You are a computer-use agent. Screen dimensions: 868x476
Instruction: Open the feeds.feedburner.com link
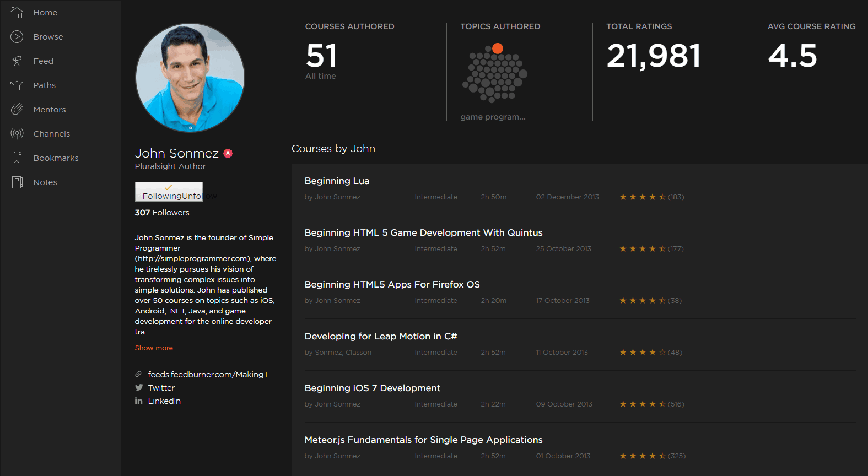[211, 375]
